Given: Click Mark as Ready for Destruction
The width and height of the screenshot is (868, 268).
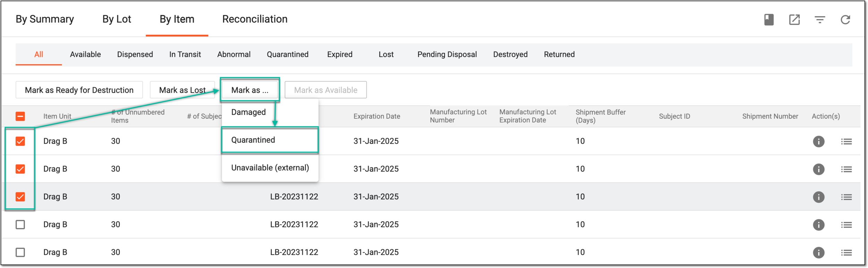Looking at the screenshot, I should 79,90.
